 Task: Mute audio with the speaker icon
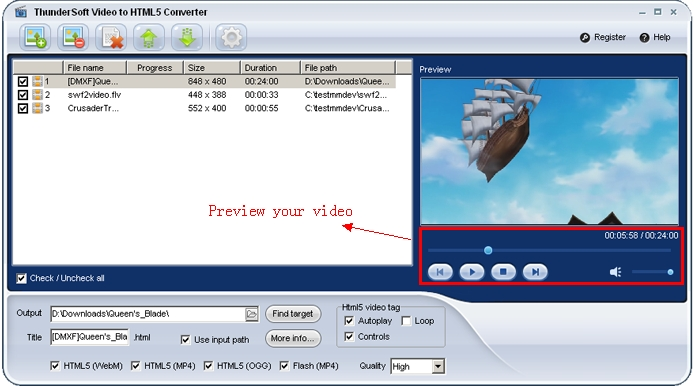615,272
